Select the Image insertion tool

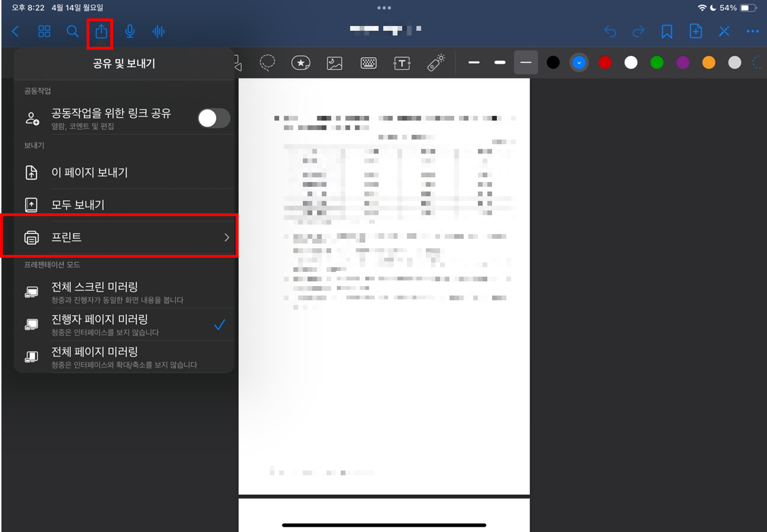335,62
